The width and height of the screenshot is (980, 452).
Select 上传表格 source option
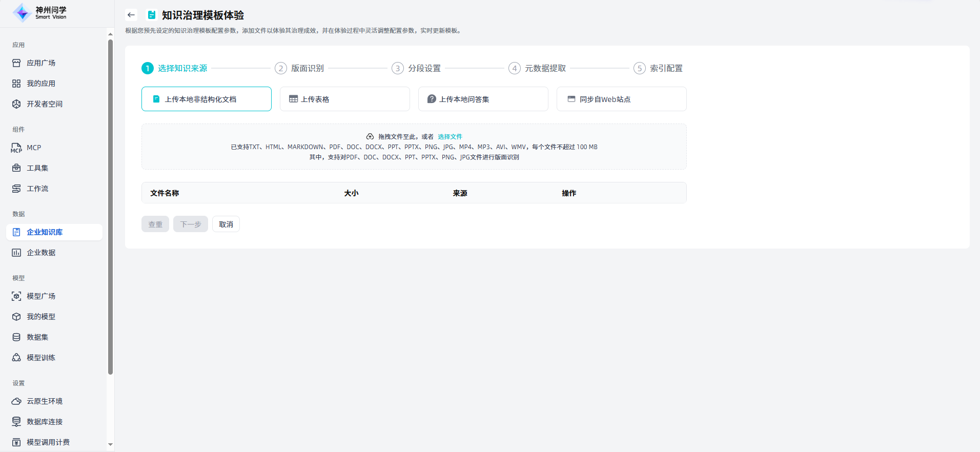(344, 99)
